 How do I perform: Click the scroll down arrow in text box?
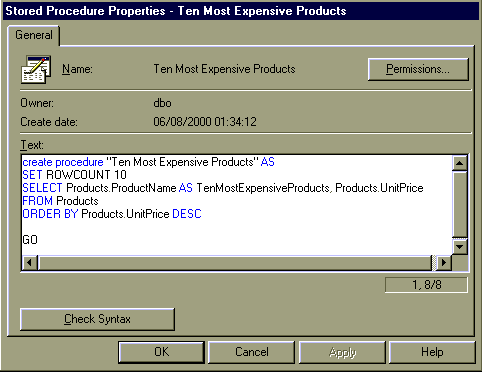(460, 247)
